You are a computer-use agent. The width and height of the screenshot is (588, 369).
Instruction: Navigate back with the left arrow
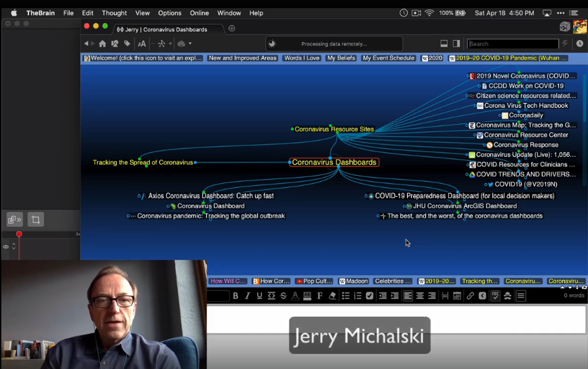click(86, 43)
